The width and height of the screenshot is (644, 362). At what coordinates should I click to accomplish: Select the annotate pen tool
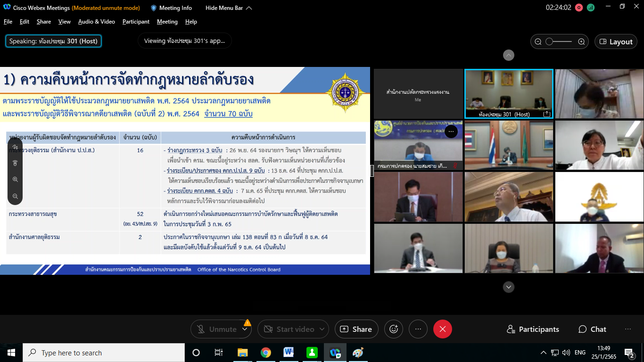point(15,147)
